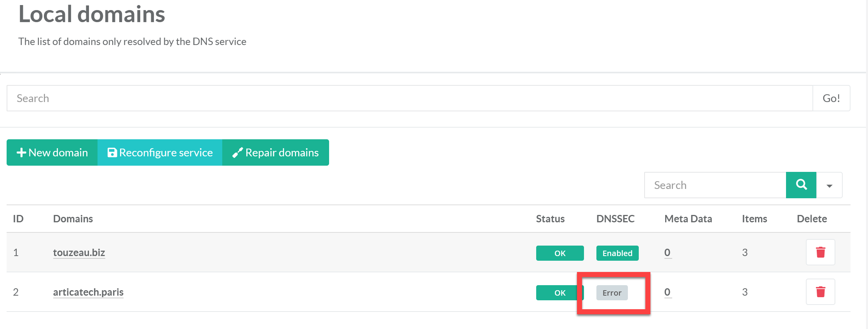Sort by the Items column header
The width and height of the screenshot is (868, 329).
(x=754, y=219)
